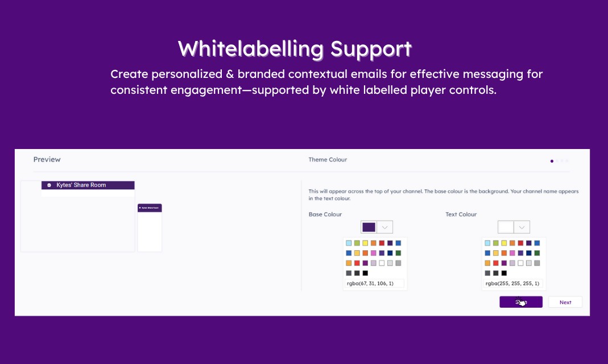
Task: Click the Text Colour rgba value field
Action: (512, 283)
